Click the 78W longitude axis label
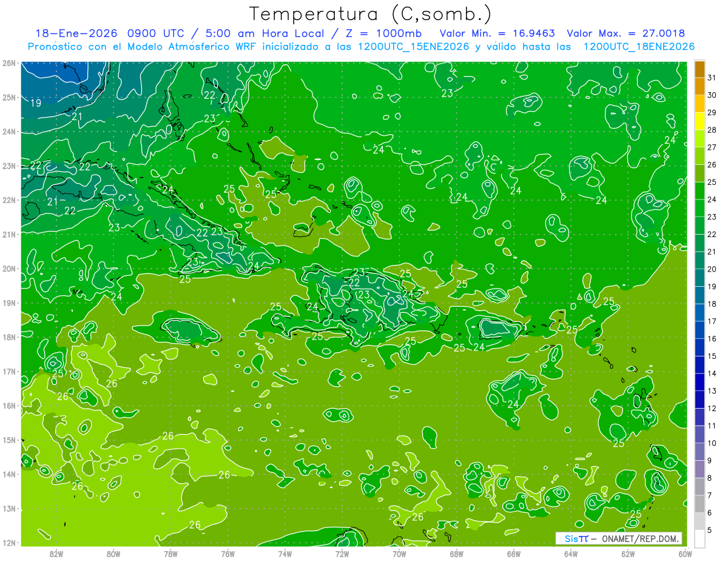The image size is (728, 562). click(x=170, y=554)
